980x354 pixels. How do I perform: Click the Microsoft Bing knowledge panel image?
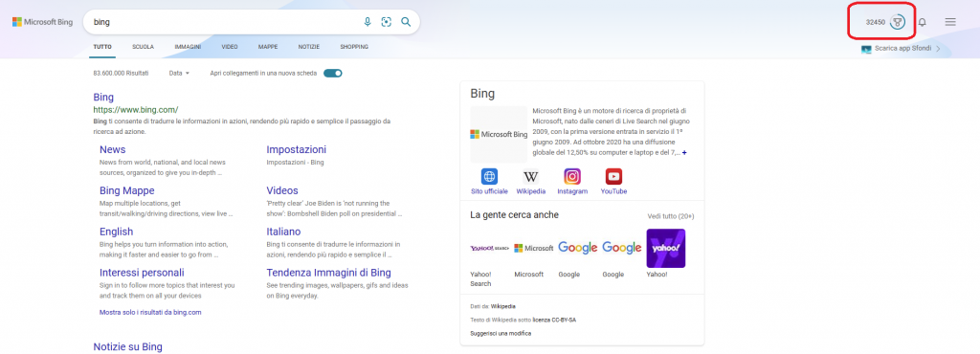499,134
